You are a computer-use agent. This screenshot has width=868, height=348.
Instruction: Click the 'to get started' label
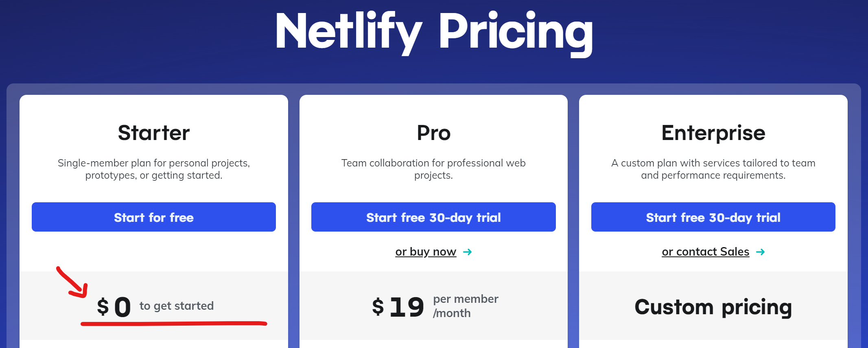[x=177, y=306]
